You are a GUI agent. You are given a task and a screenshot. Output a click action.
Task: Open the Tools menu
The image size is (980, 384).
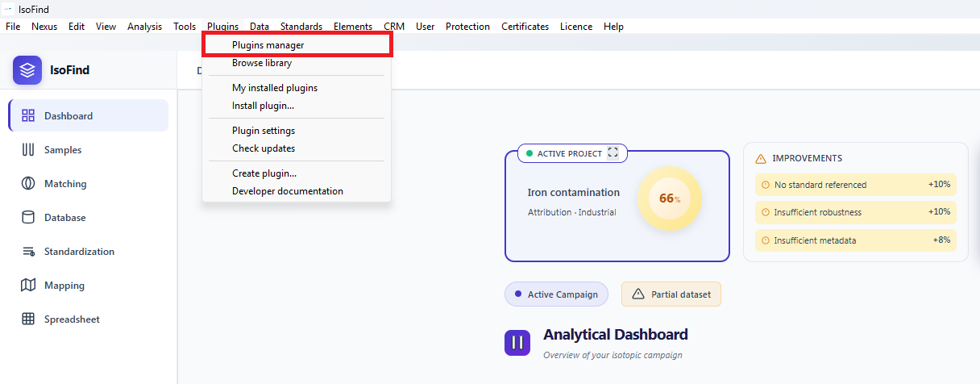185,27
